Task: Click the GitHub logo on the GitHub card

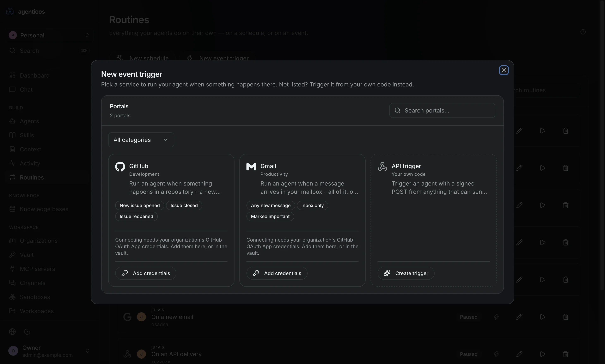Action: coord(120,166)
